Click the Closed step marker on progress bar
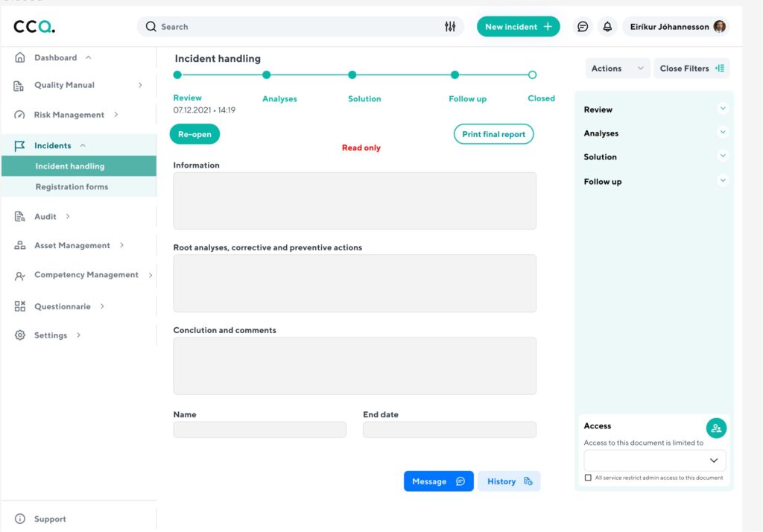This screenshot has height=532, width=763. tap(532, 75)
